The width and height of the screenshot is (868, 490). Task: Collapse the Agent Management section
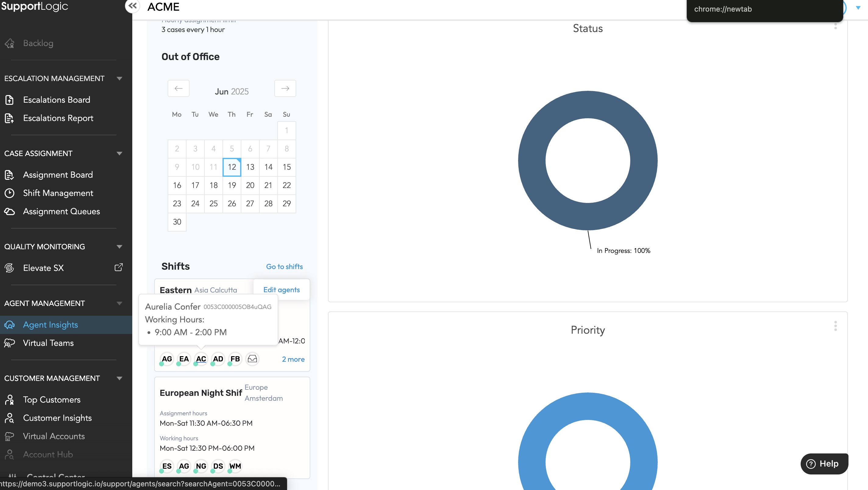coord(119,303)
